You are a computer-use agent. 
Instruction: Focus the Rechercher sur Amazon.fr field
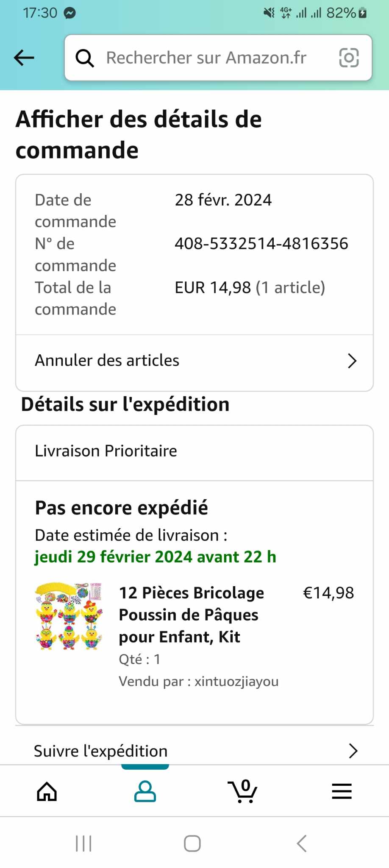point(206,58)
